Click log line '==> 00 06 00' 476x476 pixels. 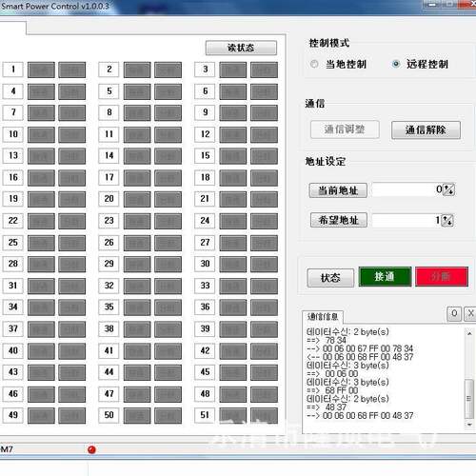(332, 374)
